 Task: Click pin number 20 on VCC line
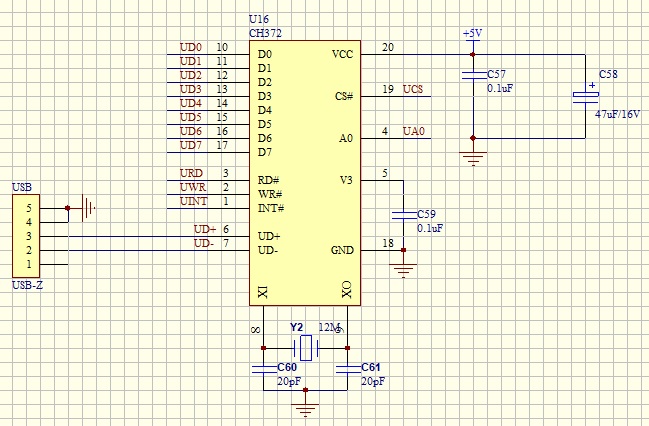coord(388,47)
